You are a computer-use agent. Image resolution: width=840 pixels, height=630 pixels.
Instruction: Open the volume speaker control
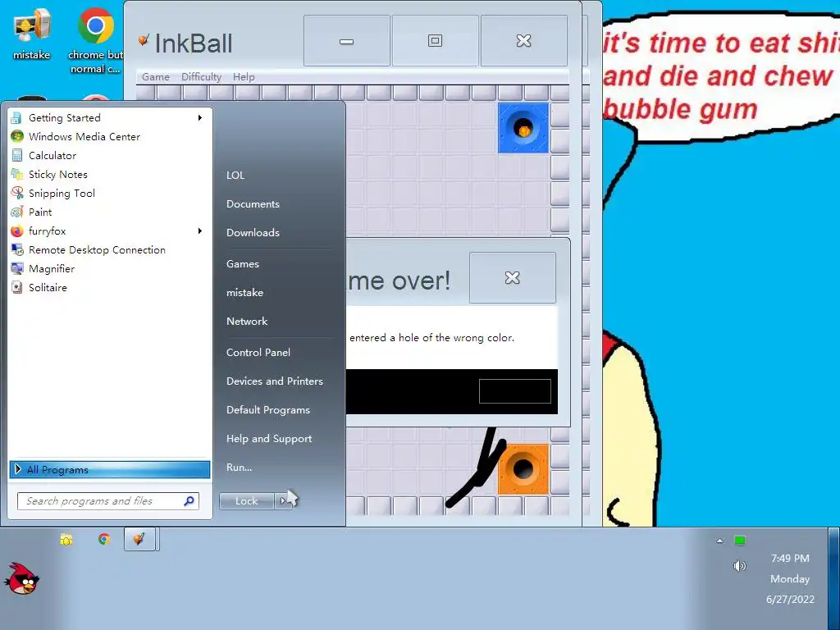pyautogui.click(x=739, y=566)
